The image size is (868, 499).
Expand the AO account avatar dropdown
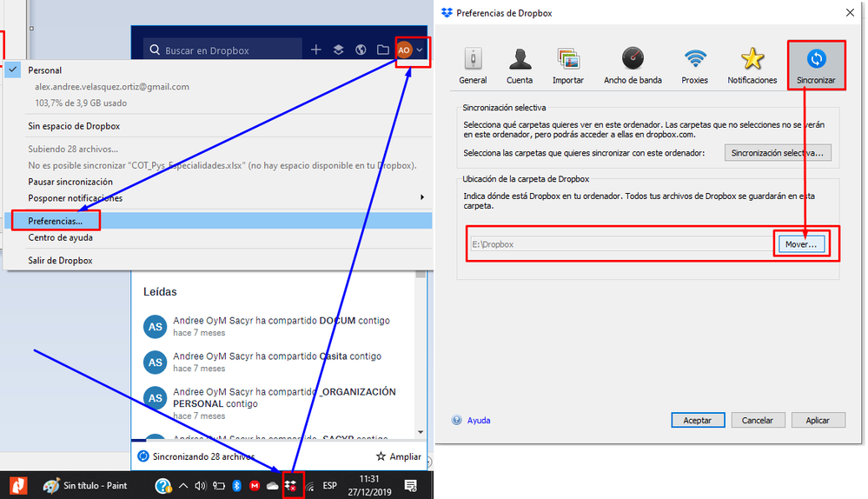(412, 50)
